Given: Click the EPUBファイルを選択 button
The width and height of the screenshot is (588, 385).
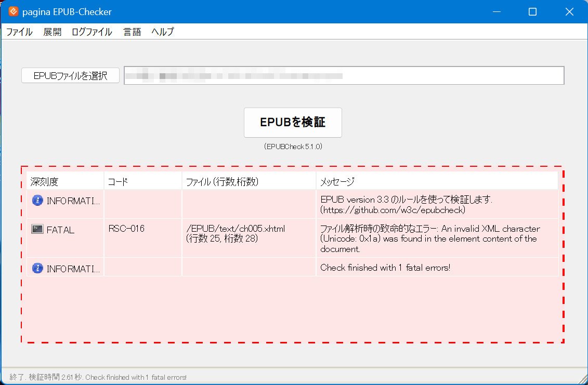Looking at the screenshot, I should tap(71, 75).
